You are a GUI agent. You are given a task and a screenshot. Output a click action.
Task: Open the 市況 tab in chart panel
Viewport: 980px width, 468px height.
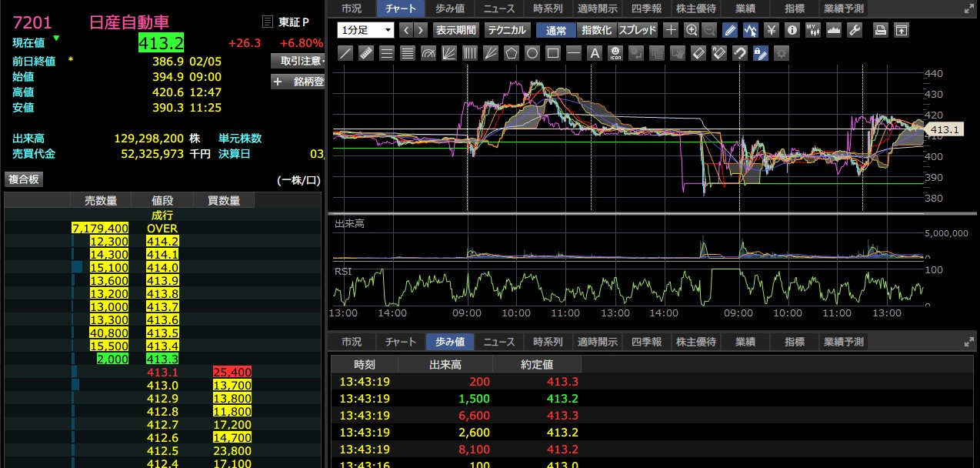click(x=352, y=8)
